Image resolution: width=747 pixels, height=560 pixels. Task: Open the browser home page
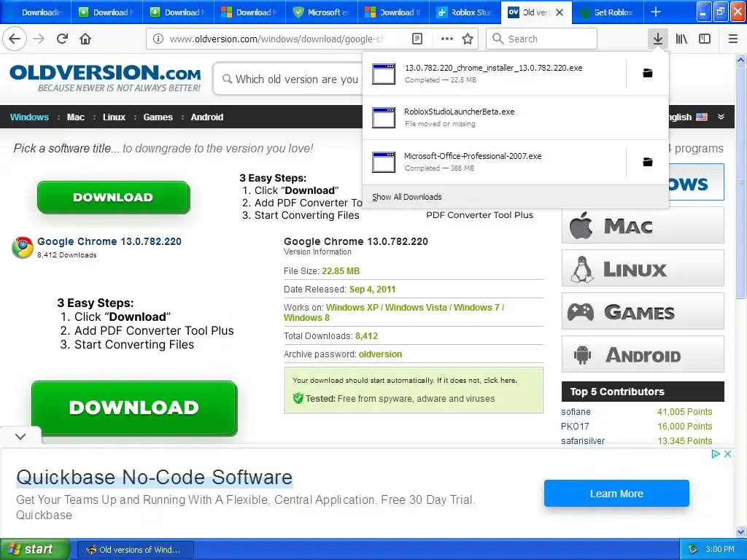pos(85,39)
